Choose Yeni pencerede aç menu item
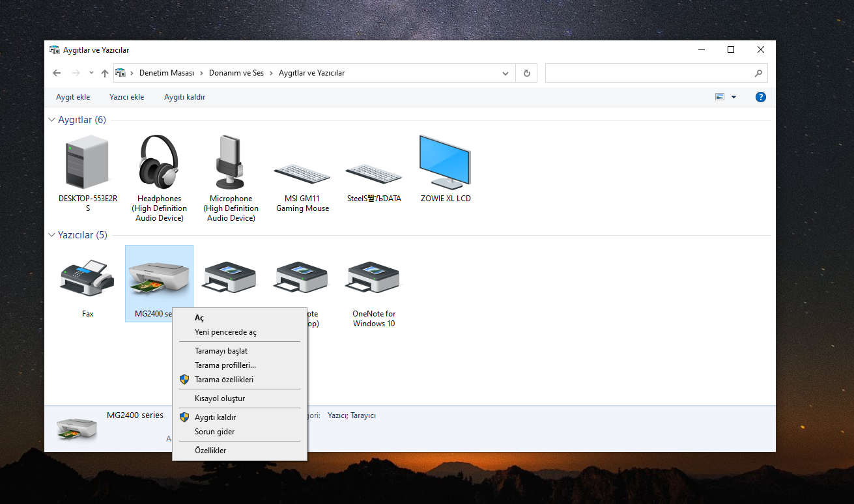The width and height of the screenshot is (854, 504). coord(240,332)
